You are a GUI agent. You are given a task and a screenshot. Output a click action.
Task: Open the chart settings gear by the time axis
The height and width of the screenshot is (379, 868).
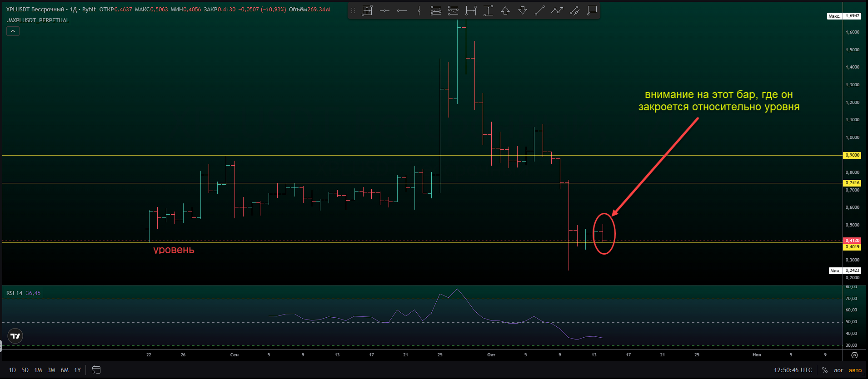click(854, 355)
